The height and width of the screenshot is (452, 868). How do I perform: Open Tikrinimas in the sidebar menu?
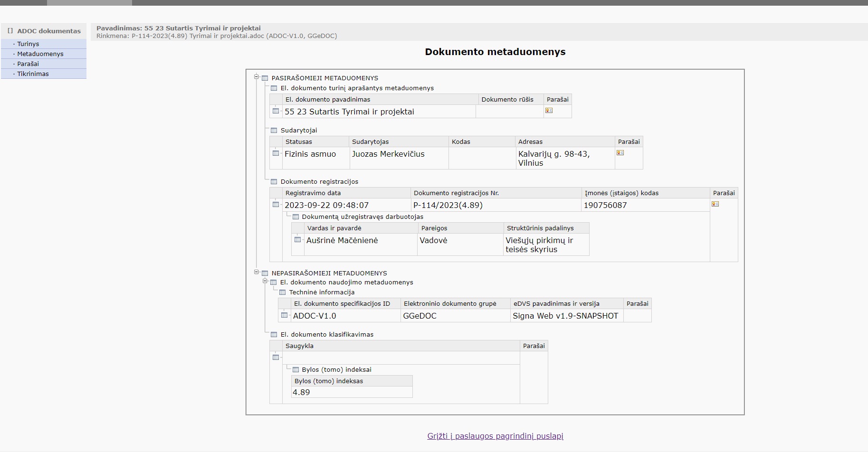click(x=33, y=74)
